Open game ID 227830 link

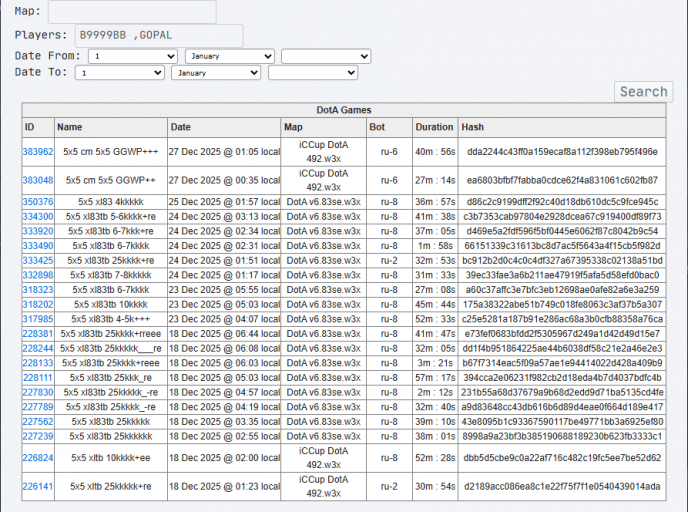pos(38,392)
